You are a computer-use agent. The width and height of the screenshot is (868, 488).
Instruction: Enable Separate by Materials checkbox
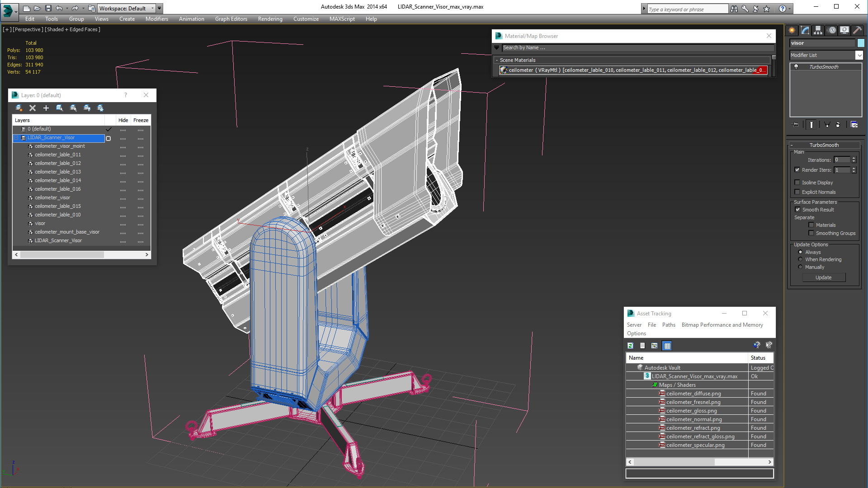[x=811, y=225]
